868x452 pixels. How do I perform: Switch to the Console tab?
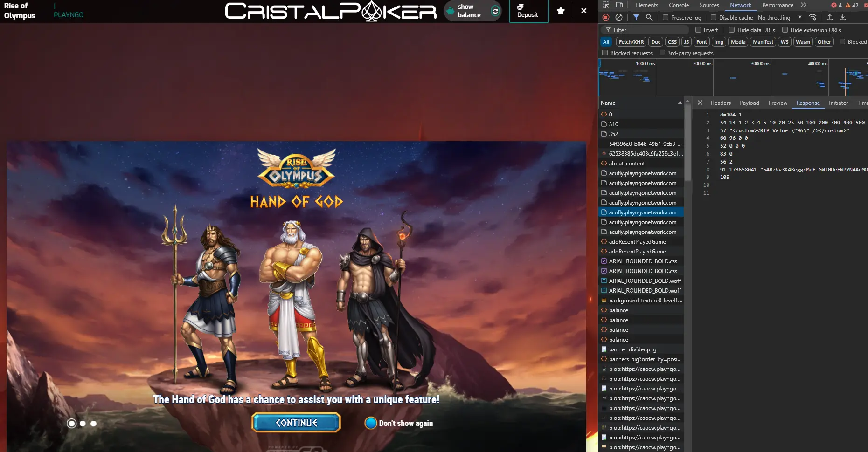pyautogui.click(x=679, y=5)
